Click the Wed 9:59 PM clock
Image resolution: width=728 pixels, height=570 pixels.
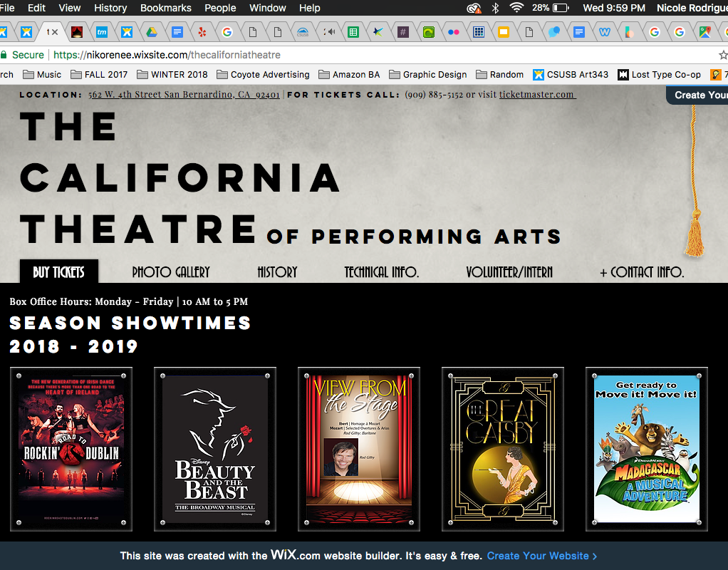pyautogui.click(x=614, y=8)
